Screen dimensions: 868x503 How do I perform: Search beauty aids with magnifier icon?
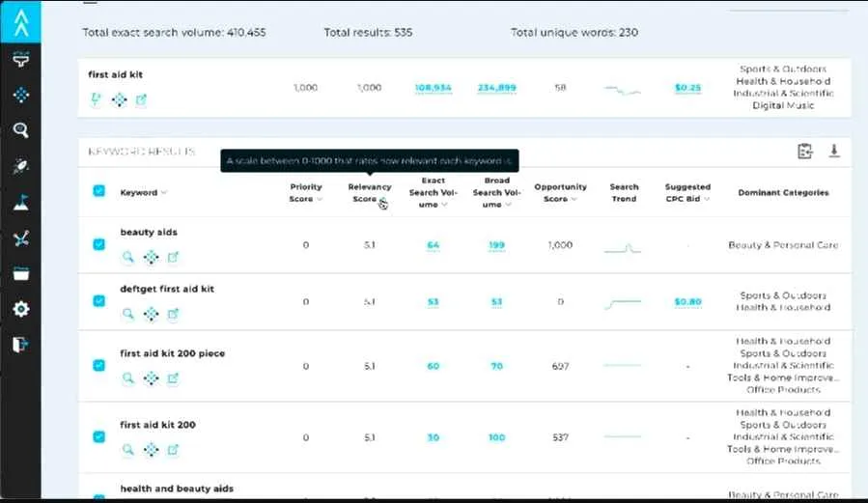(127, 257)
